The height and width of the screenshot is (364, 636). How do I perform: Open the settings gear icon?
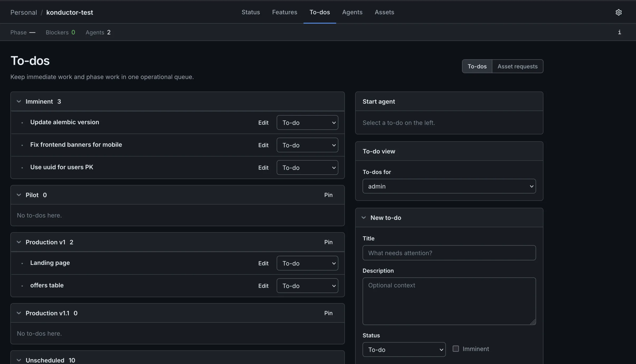(x=619, y=12)
